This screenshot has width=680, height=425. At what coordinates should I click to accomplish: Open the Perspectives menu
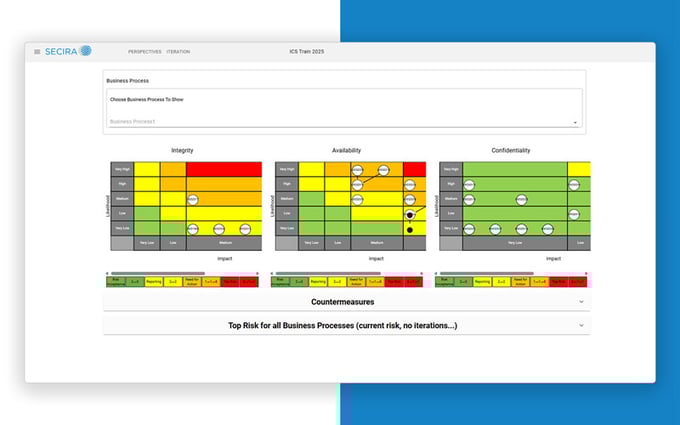[x=144, y=52]
